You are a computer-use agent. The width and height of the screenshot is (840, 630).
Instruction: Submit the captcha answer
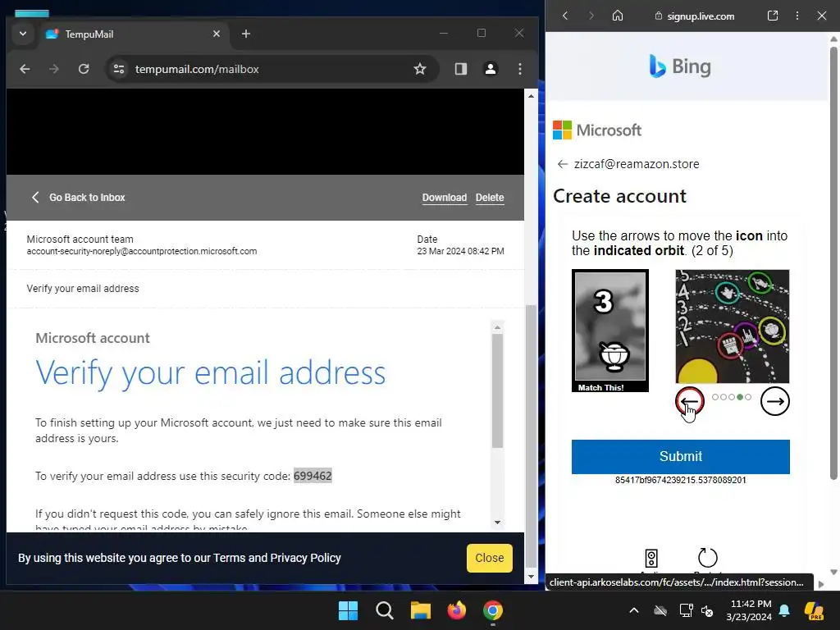[x=680, y=456]
